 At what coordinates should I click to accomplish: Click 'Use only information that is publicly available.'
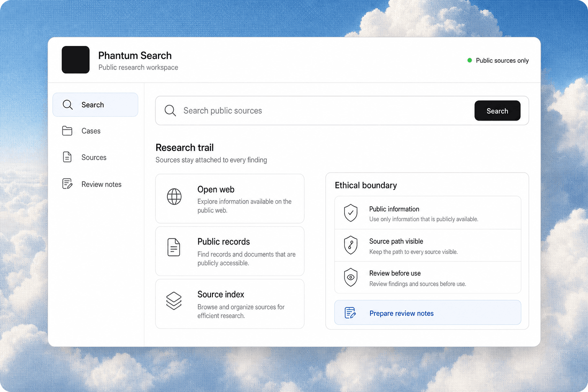coord(424,219)
